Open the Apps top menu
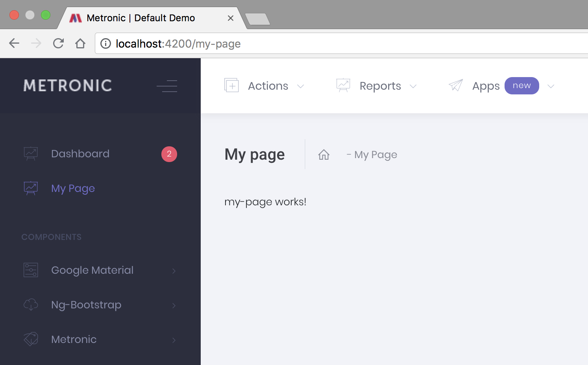Screen dimensions: 588x365 tap(486, 86)
